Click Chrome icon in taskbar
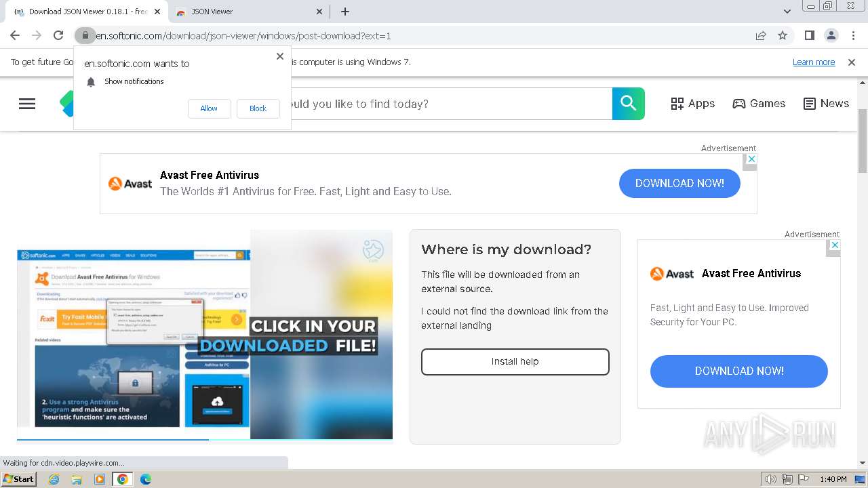This screenshot has height=488, width=868. coord(123,479)
